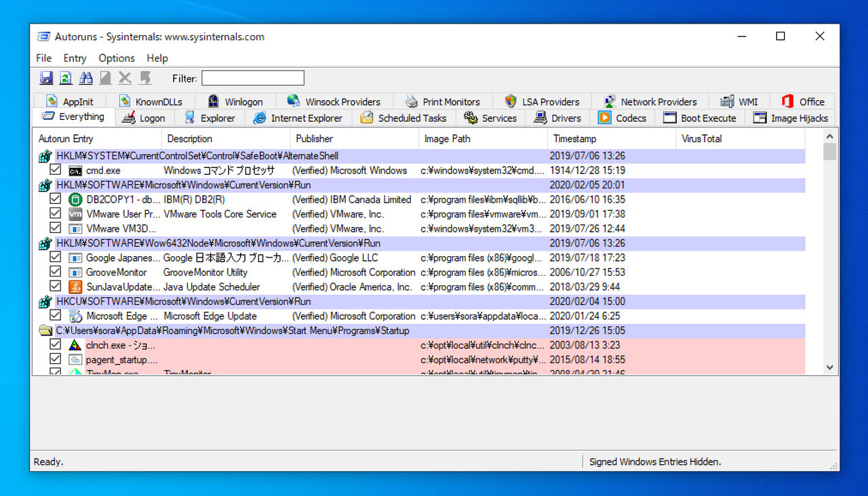Click the VMware User Process entry icon

point(75,214)
